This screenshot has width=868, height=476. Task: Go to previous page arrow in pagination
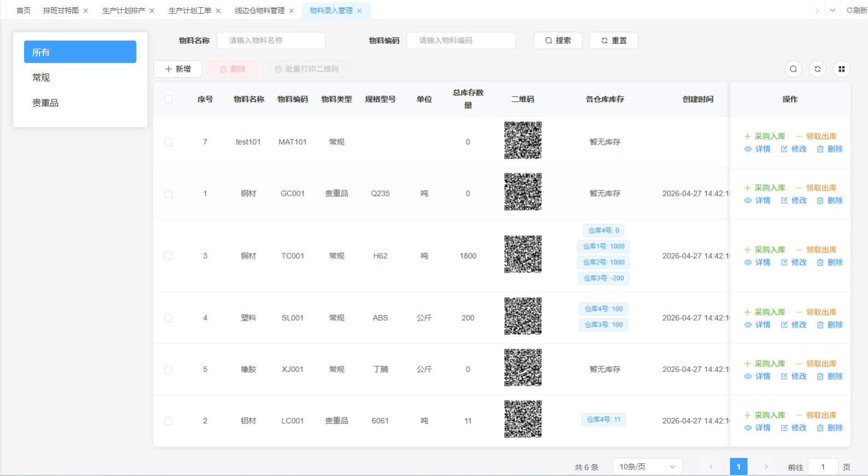(x=711, y=467)
